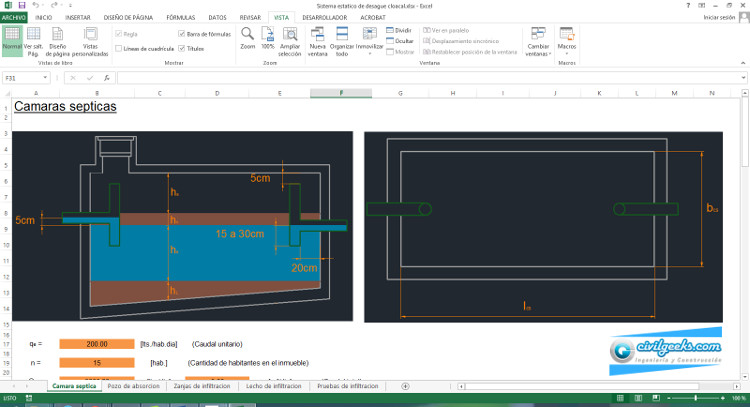Toggle Títulos checkbox
The image size is (750, 407).
pos(181,48)
